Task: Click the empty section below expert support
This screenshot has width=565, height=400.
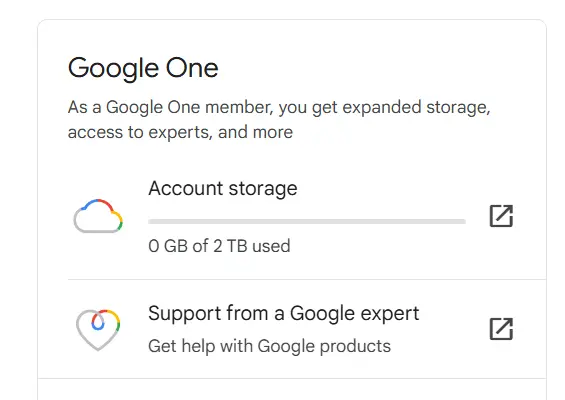Action: pos(292,390)
